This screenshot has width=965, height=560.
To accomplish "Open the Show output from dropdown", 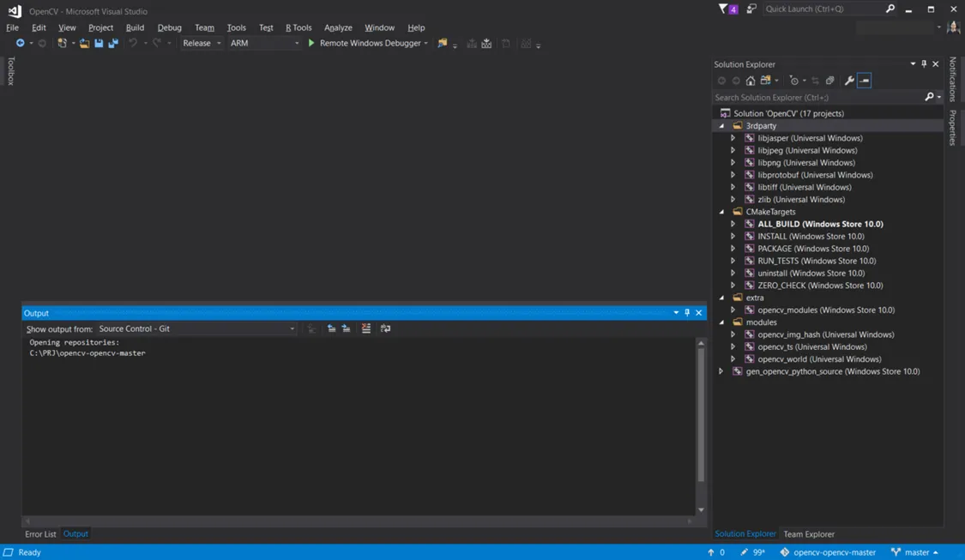I will pos(196,328).
